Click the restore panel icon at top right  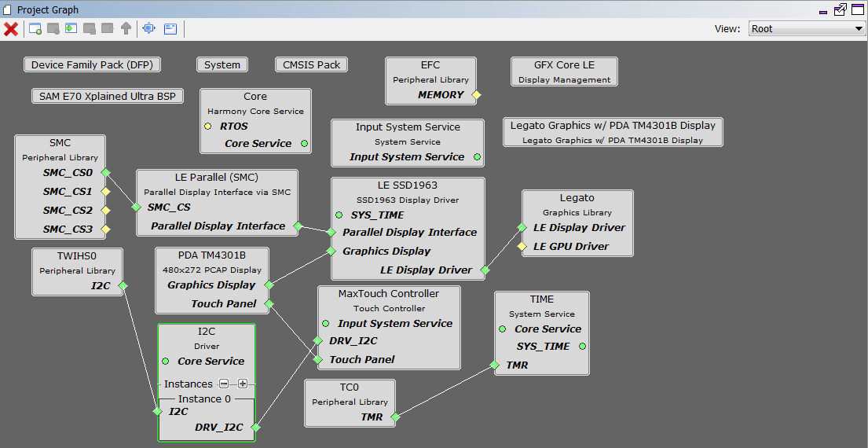point(841,9)
